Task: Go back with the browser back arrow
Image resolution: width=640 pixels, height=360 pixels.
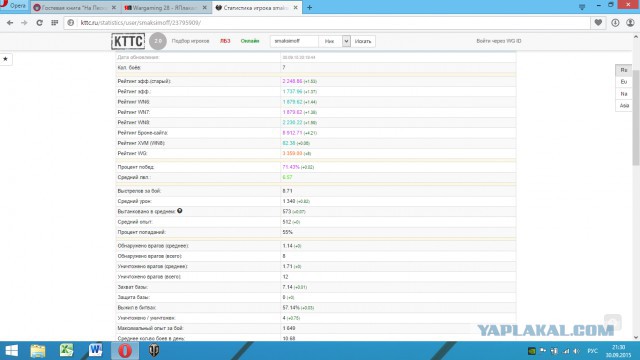Action: pyautogui.click(x=10, y=23)
